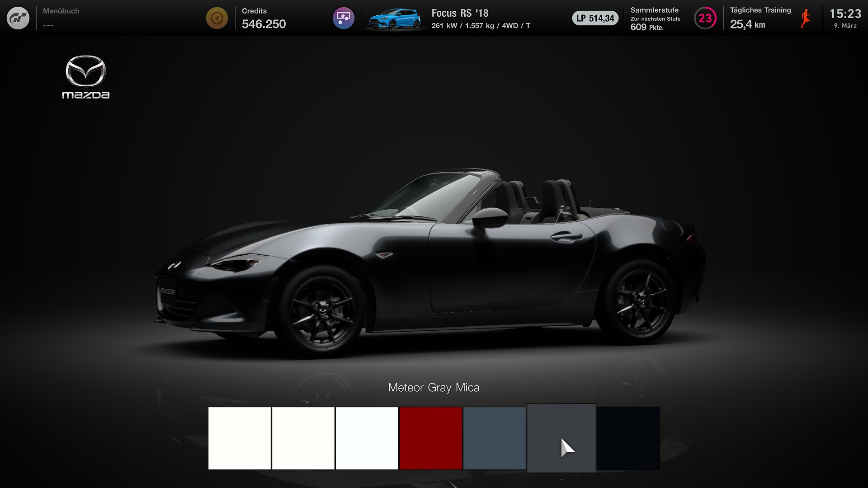Image resolution: width=868 pixels, height=488 pixels.
Task: Choose the blue-gray color swatch
Action: click(494, 438)
